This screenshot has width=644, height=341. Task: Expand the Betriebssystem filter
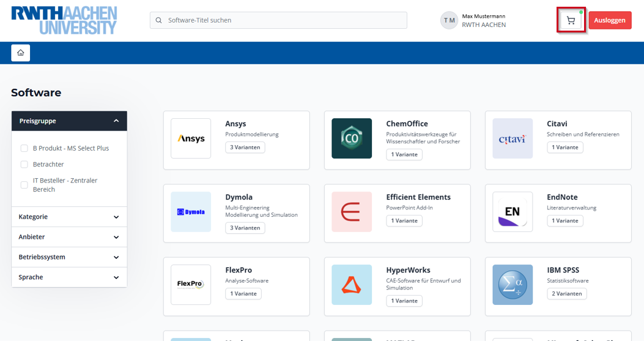pos(69,257)
